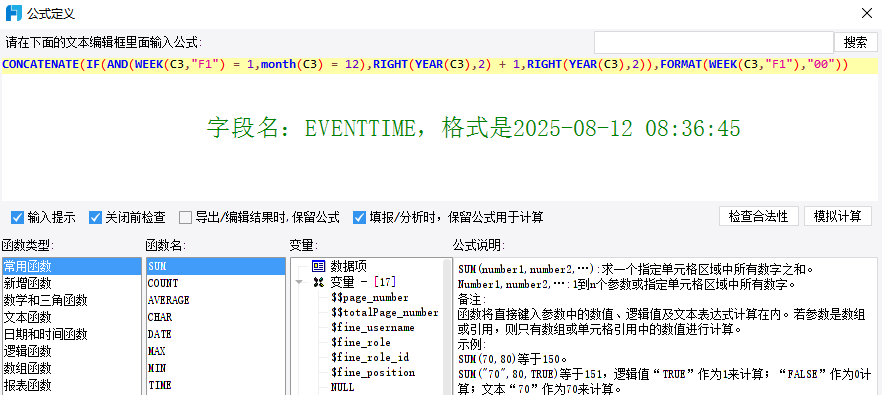Click the 公式定义 app logo icon
The height and width of the screenshot is (395, 882).
coord(14,13)
